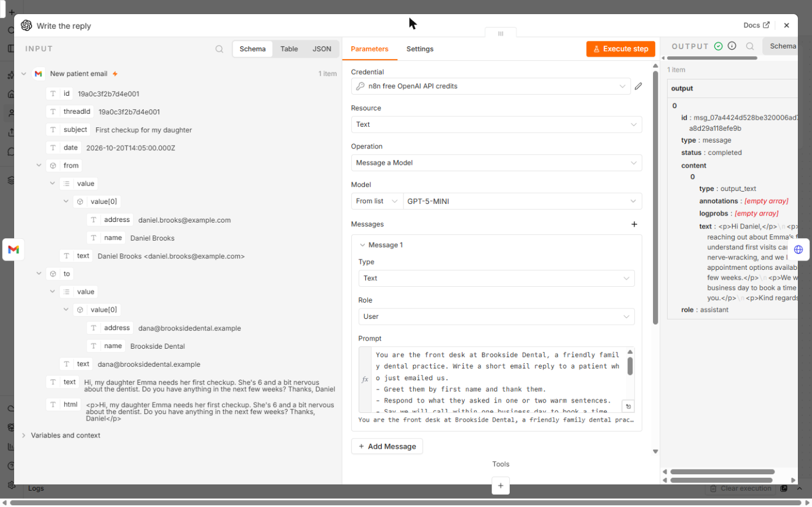812x507 pixels.
Task: Grab the panel drag handle at the top
Action: point(500,33)
